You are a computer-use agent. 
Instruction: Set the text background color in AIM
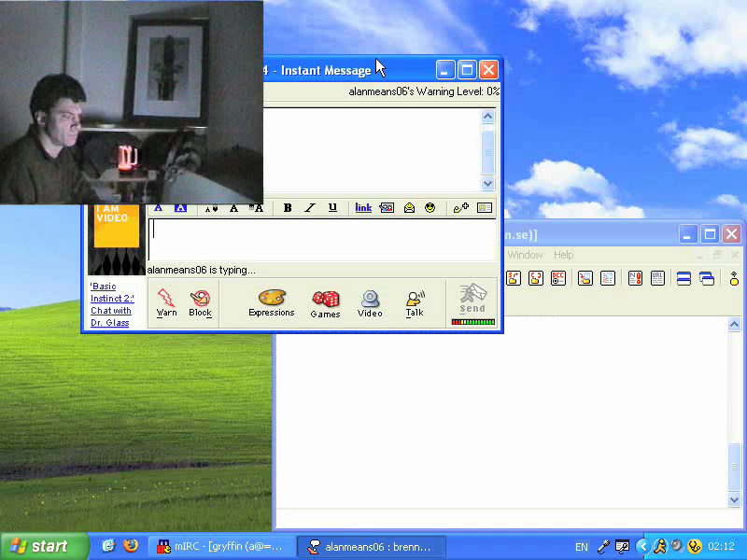[x=180, y=208]
